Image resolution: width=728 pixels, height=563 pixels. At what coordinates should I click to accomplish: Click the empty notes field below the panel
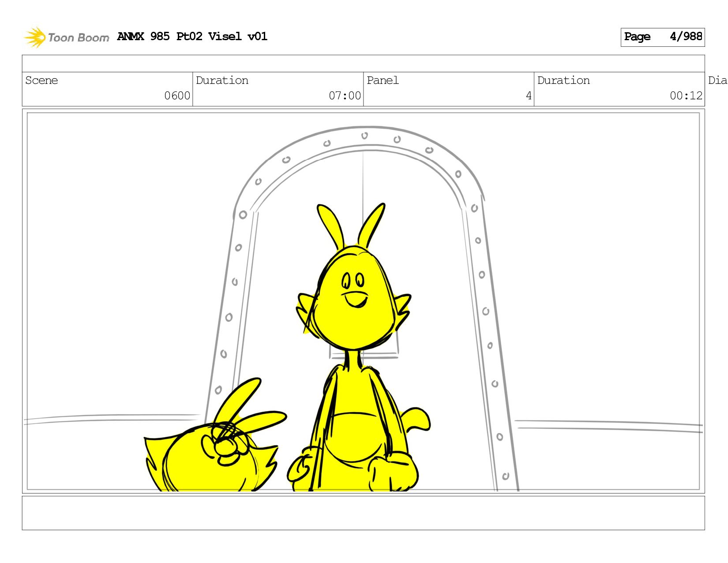(363, 513)
